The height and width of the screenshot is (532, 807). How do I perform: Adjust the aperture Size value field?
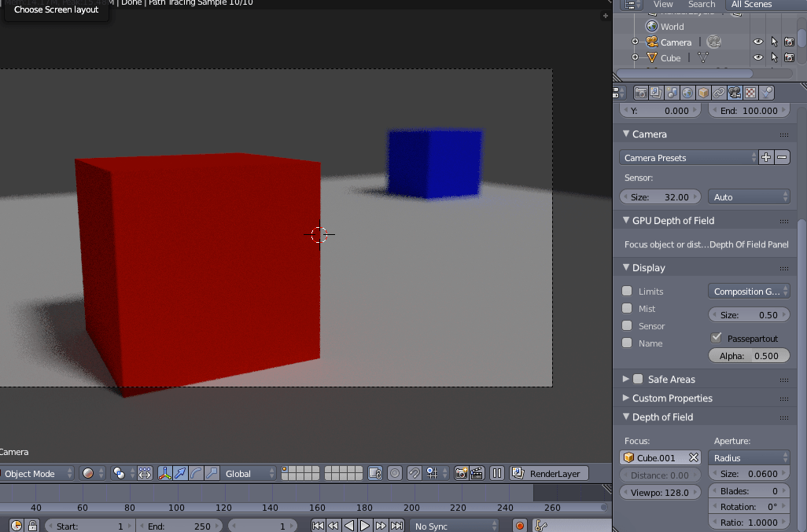748,473
